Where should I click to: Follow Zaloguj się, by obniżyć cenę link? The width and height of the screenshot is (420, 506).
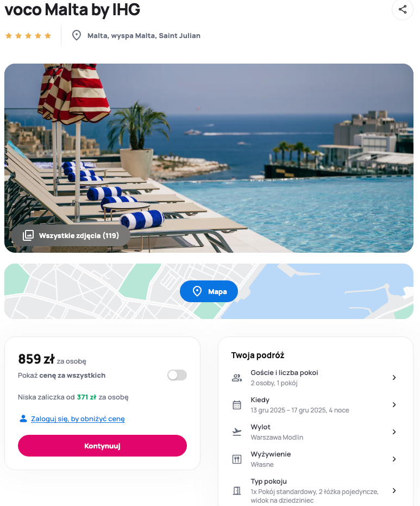pyautogui.click(x=78, y=418)
